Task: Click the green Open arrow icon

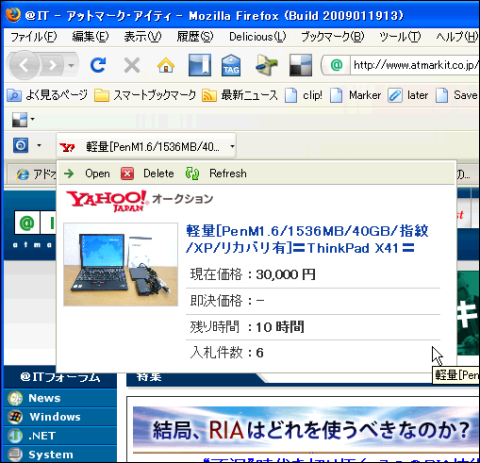Action: pos(69,173)
